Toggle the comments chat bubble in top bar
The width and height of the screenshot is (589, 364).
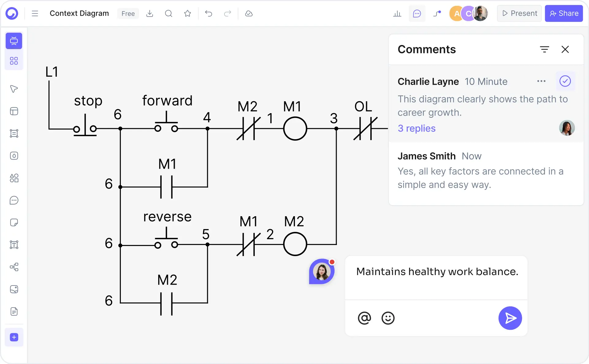[x=417, y=13]
